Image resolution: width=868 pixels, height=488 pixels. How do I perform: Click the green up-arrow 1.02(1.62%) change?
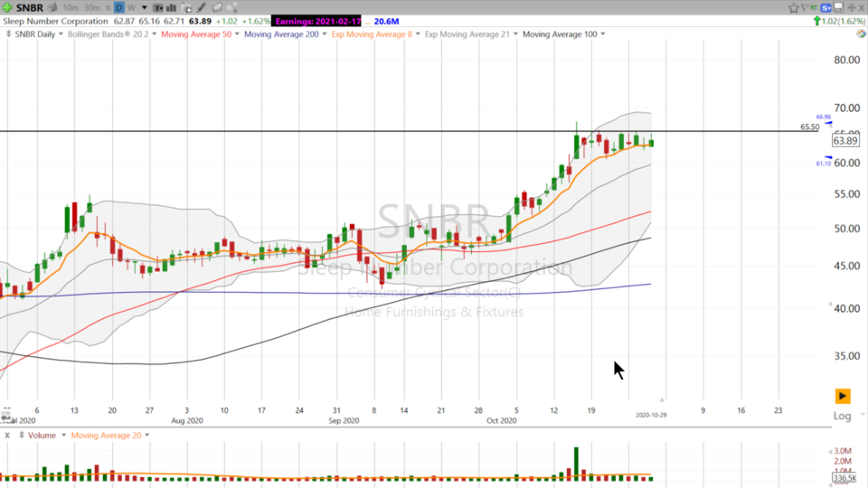(x=839, y=21)
